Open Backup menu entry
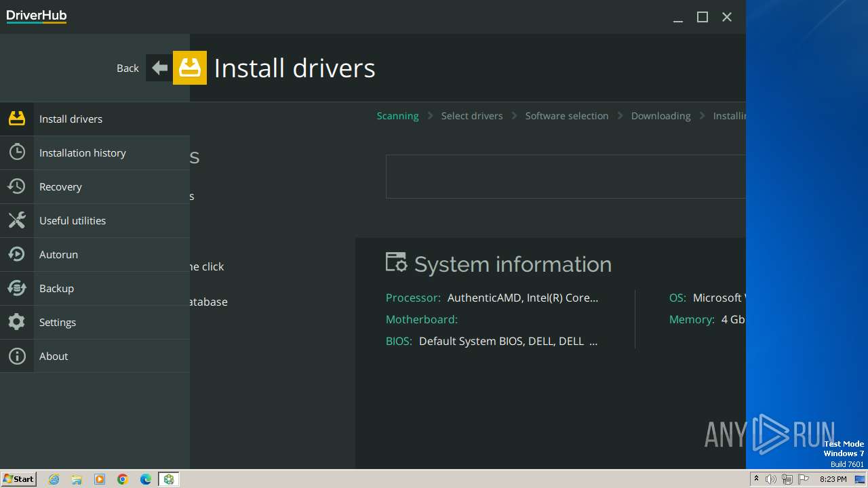The width and height of the screenshot is (868, 488). click(95, 288)
